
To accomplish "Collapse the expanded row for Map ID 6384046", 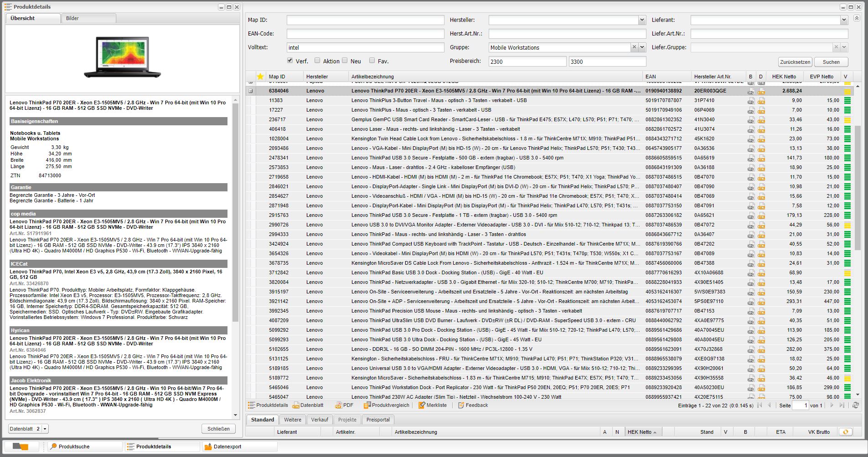I will (x=250, y=91).
